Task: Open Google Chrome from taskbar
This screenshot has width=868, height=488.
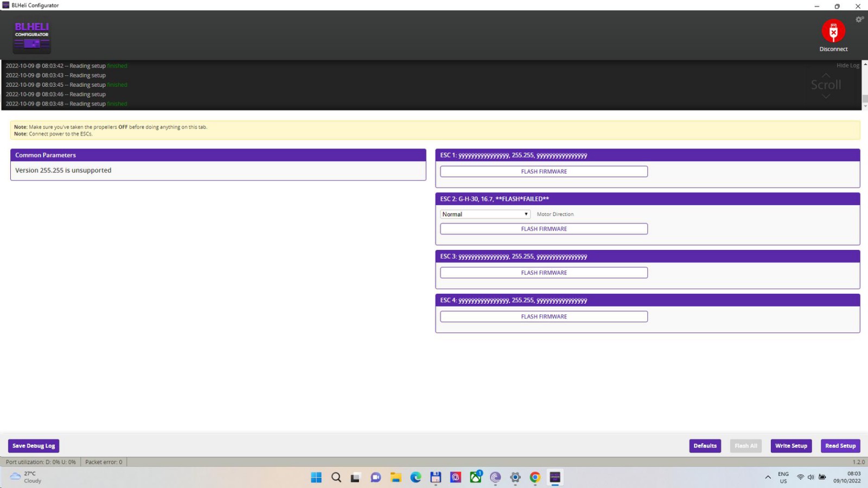Action: tap(535, 477)
